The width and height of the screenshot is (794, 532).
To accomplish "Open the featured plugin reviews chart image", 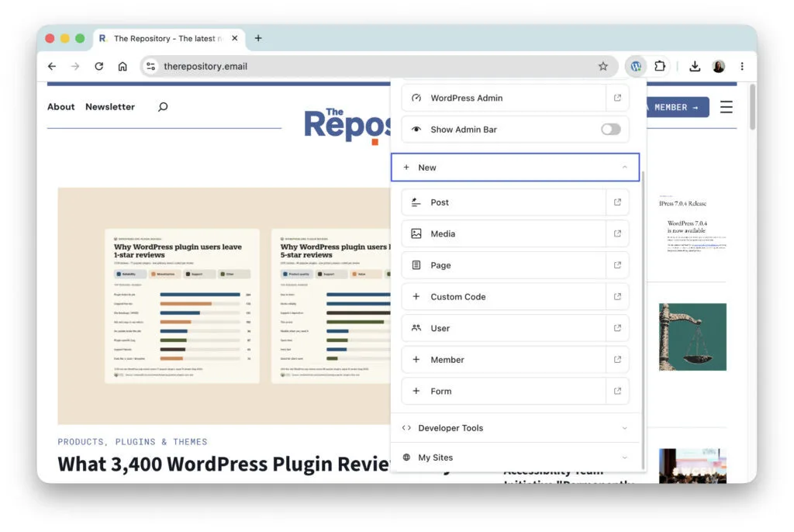I will (224, 306).
